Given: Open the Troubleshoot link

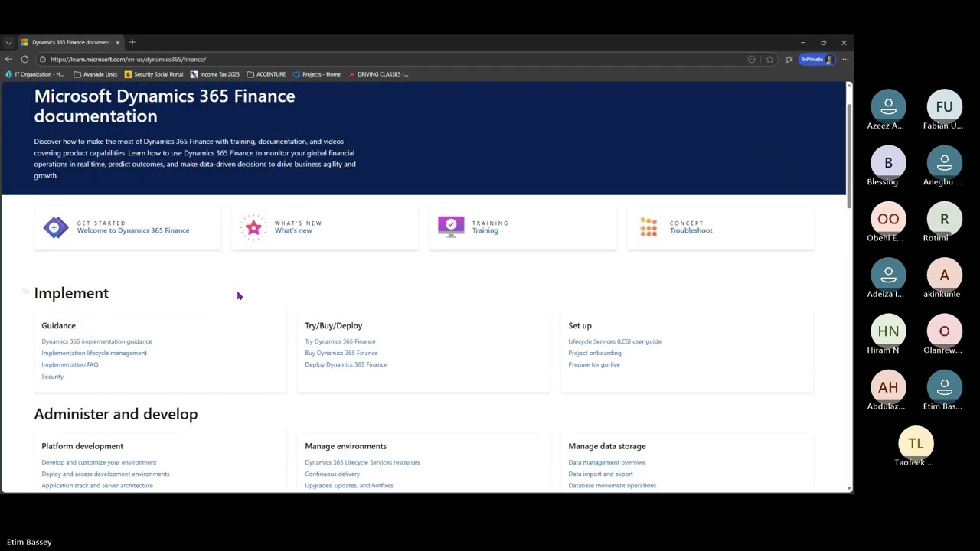Looking at the screenshot, I should point(691,230).
